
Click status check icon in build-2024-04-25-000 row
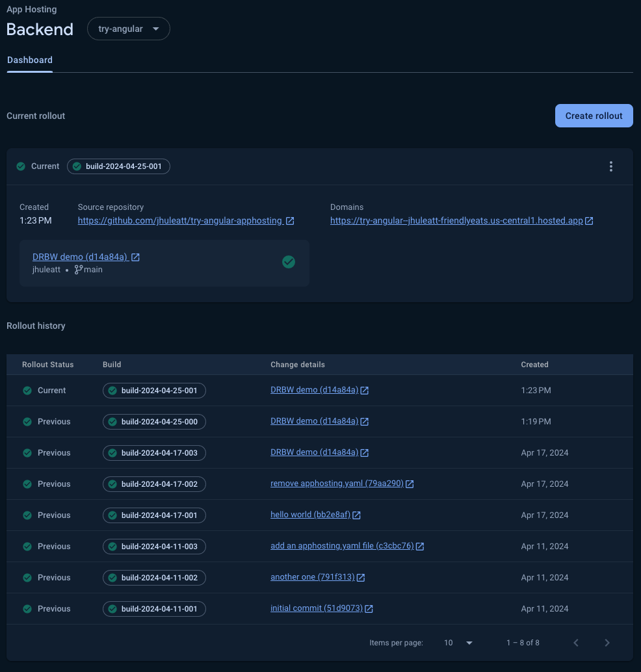click(x=27, y=422)
